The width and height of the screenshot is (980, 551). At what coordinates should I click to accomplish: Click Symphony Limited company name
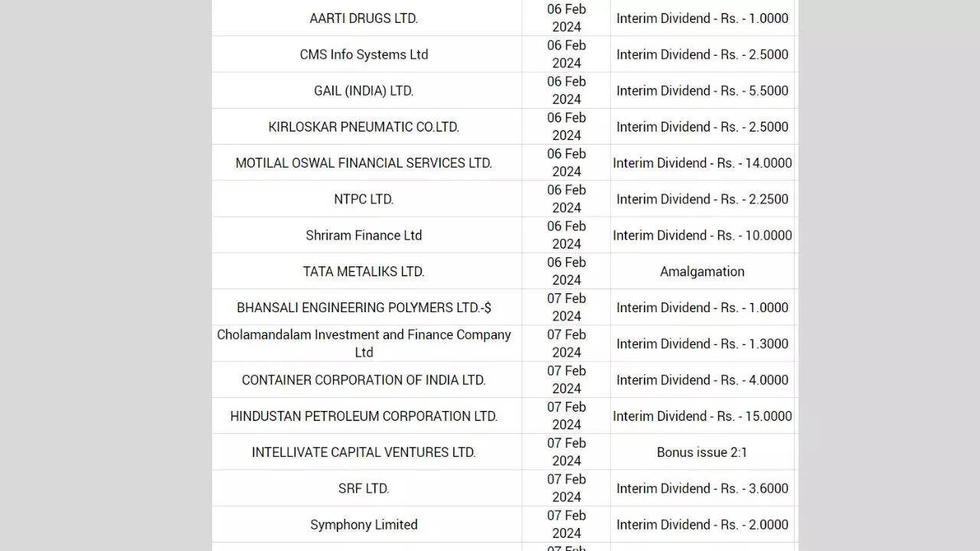(364, 525)
